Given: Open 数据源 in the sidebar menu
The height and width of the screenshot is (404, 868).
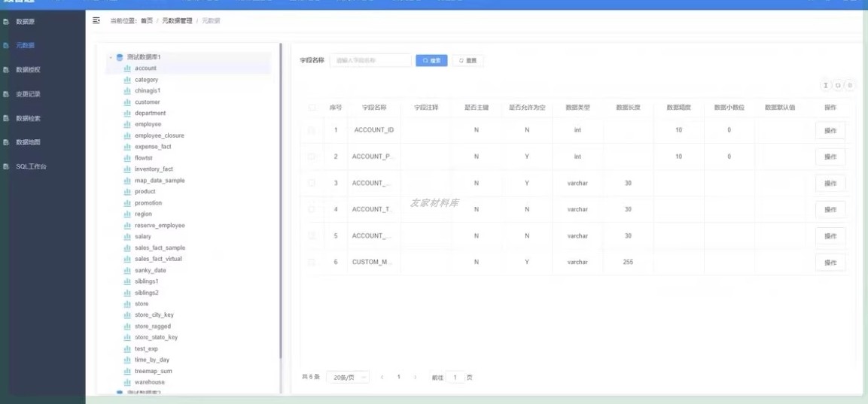Looking at the screenshot, I should tap(26, 22).
